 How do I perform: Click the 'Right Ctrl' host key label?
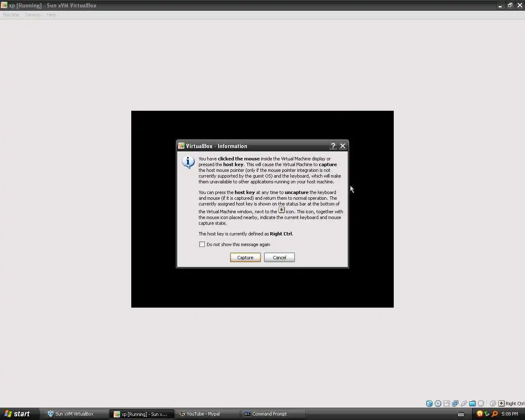point(515,404)
